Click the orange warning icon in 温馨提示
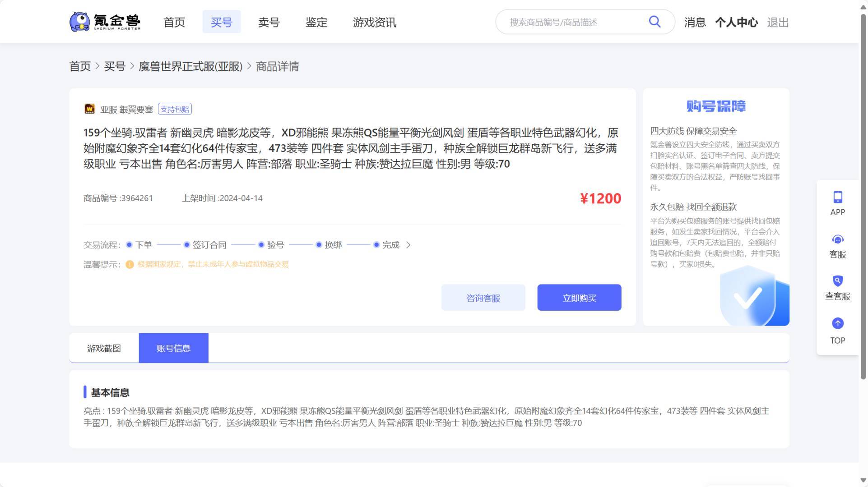 pyautogui.click(x=130, y=264)
